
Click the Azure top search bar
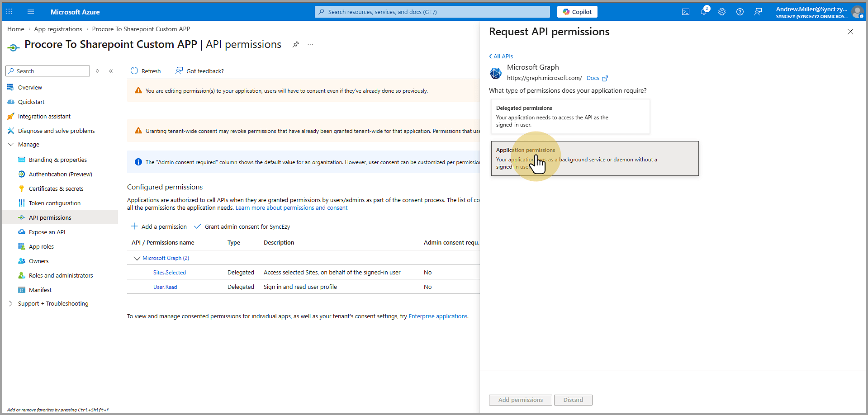(x=432, y=12)
